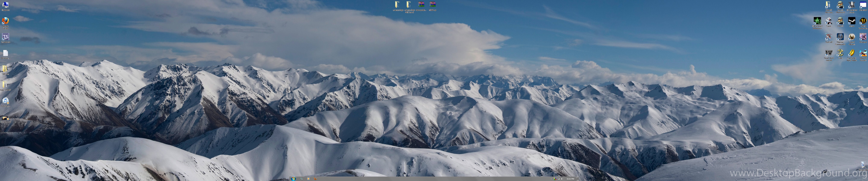Launch the plain Yelo CE shortcut

[840, 22]
